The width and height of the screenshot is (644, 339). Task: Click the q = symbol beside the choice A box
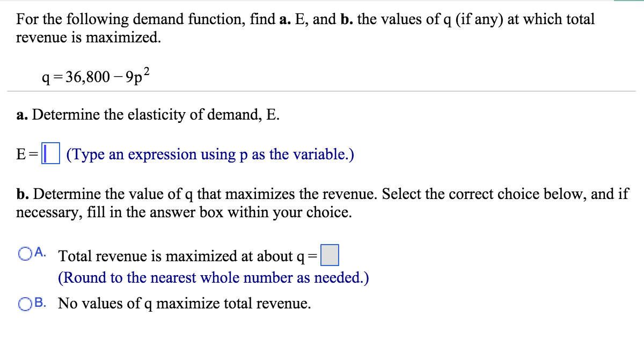309,256
